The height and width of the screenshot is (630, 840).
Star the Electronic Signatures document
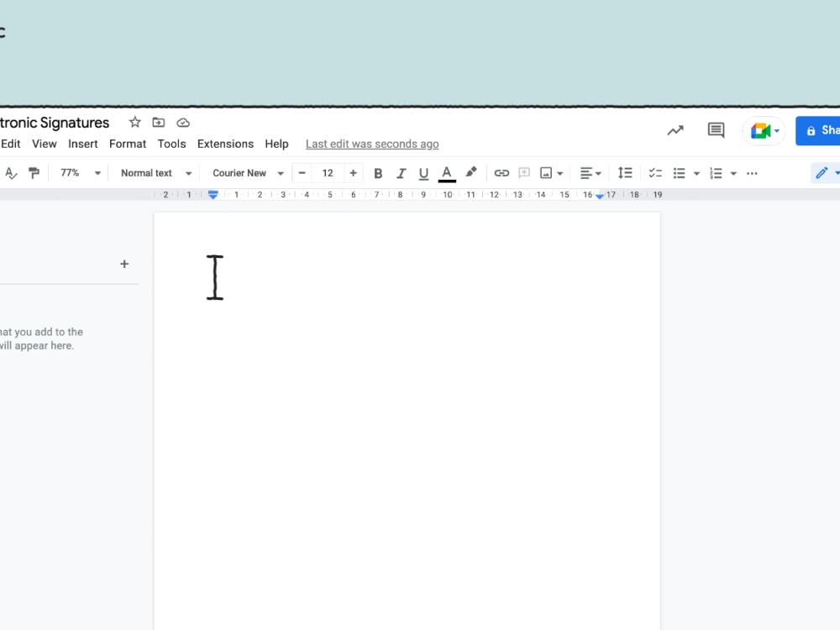(x=135, y=123)
